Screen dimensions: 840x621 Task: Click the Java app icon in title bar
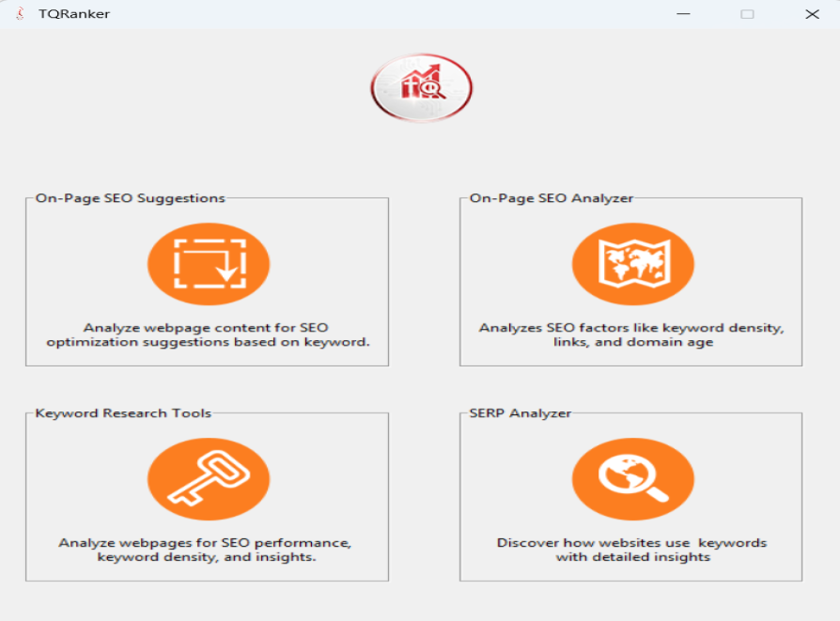20,14
